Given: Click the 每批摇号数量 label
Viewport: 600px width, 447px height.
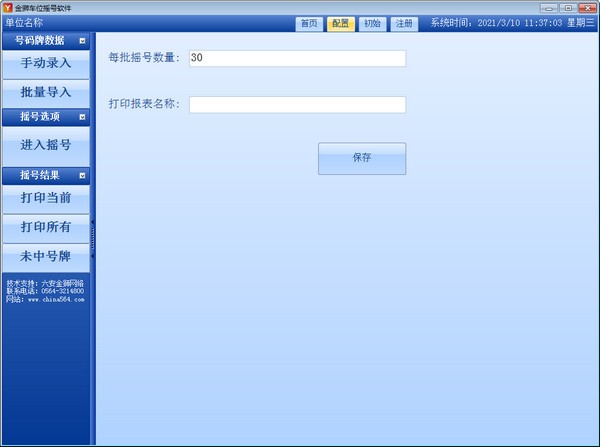Looking at the screenshot, I should coord(144,58).
